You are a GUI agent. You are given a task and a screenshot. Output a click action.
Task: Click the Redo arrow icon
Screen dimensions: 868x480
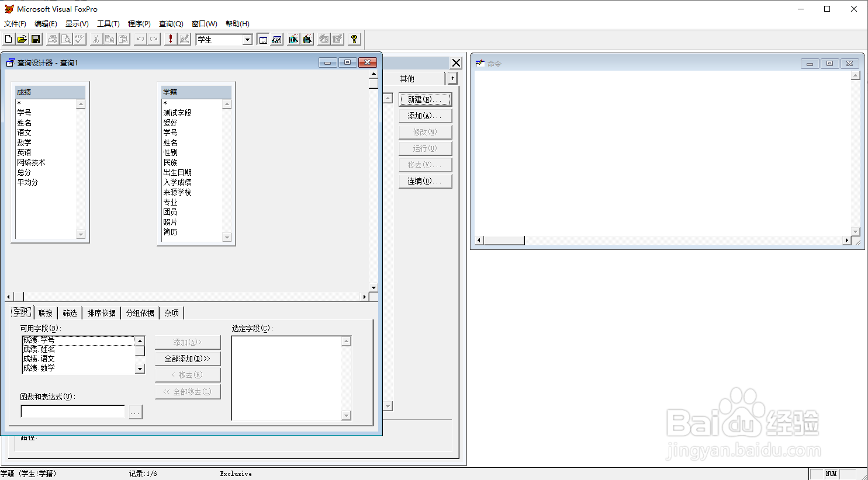click(x=154, y=39)
